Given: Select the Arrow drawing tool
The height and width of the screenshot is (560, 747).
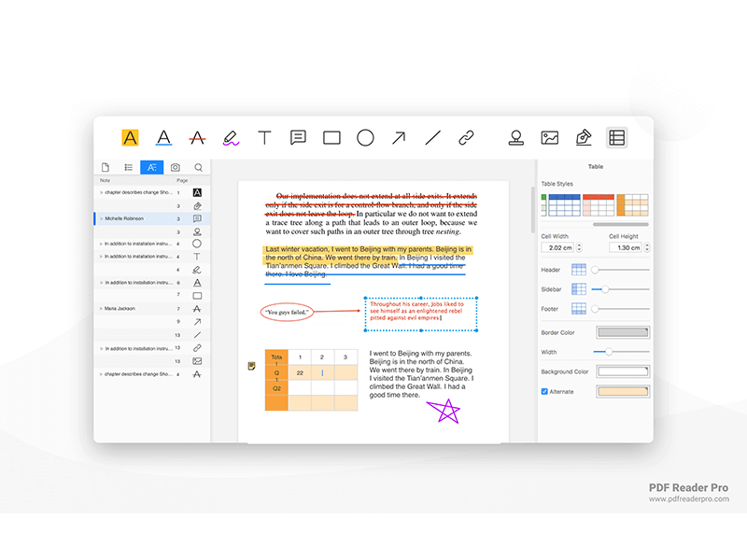Looking at the screenshot, I should (399, 138).
